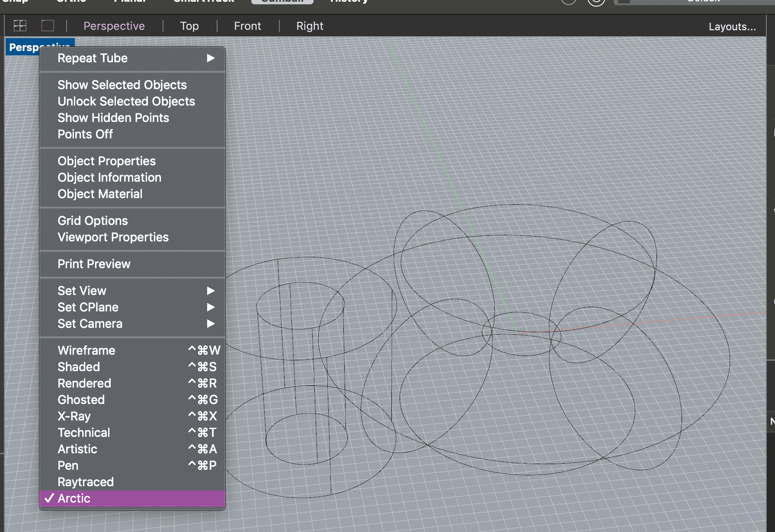Toggle SmartTrack on
The width and height of the screenshot is (775, 532).
click(202, 2)
